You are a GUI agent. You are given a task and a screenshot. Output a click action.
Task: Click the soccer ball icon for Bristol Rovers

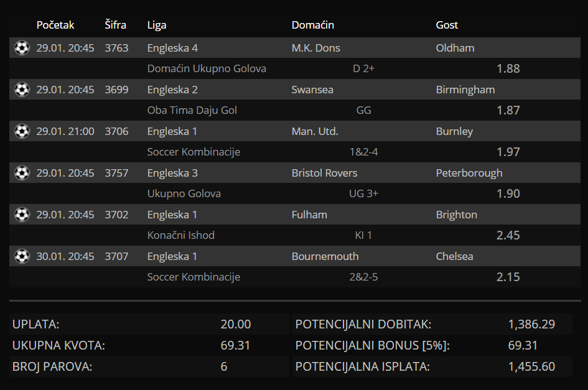(22, 172)
